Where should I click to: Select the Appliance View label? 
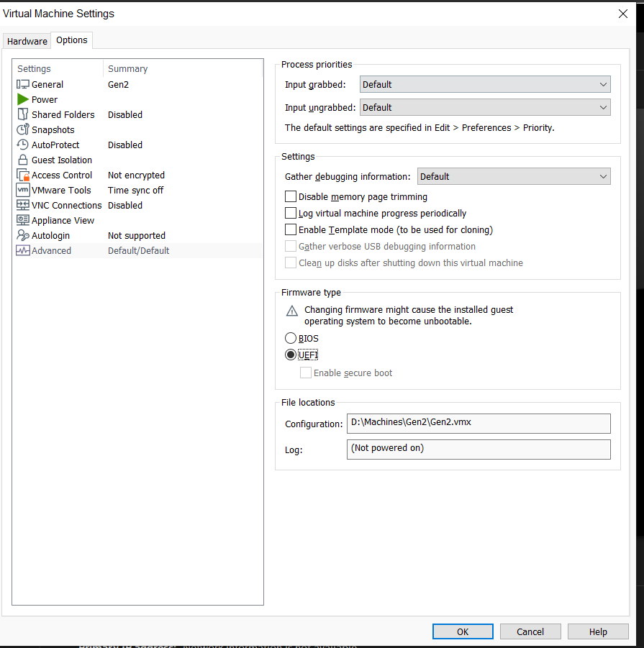click(63, 220)
